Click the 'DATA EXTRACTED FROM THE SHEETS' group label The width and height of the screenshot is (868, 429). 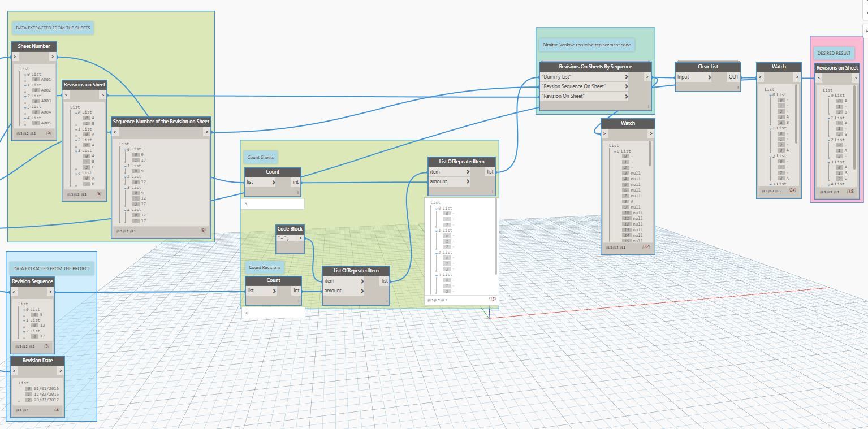[53, 28]
